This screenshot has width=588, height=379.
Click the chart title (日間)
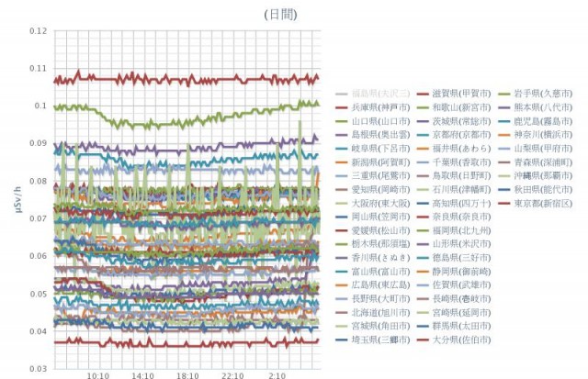pos(280,15)
